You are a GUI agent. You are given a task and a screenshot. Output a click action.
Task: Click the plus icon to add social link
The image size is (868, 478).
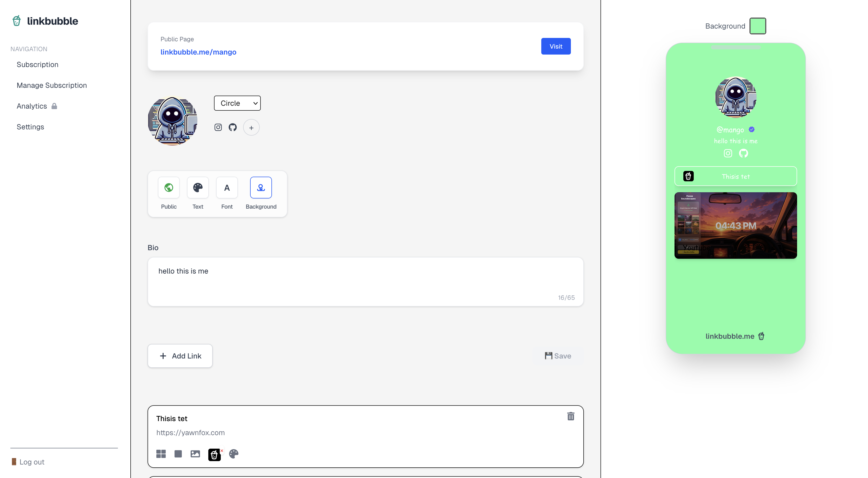coord(251,127)
